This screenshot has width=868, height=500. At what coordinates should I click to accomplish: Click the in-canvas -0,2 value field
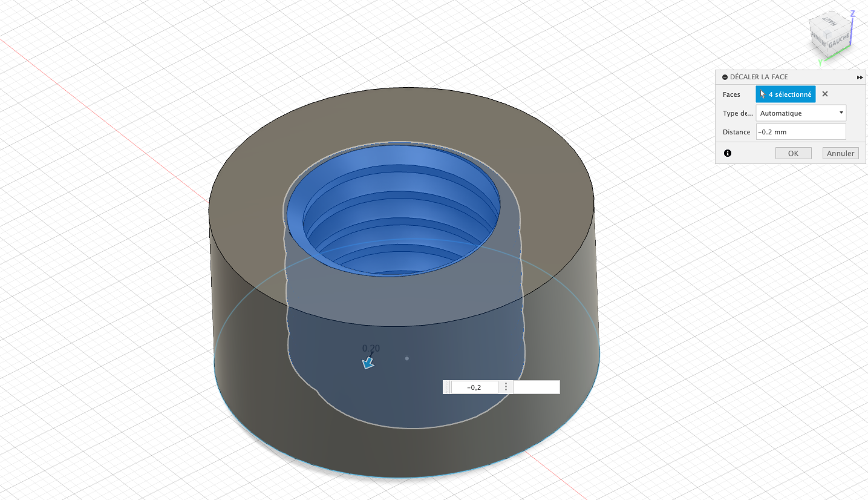[475, 387]
